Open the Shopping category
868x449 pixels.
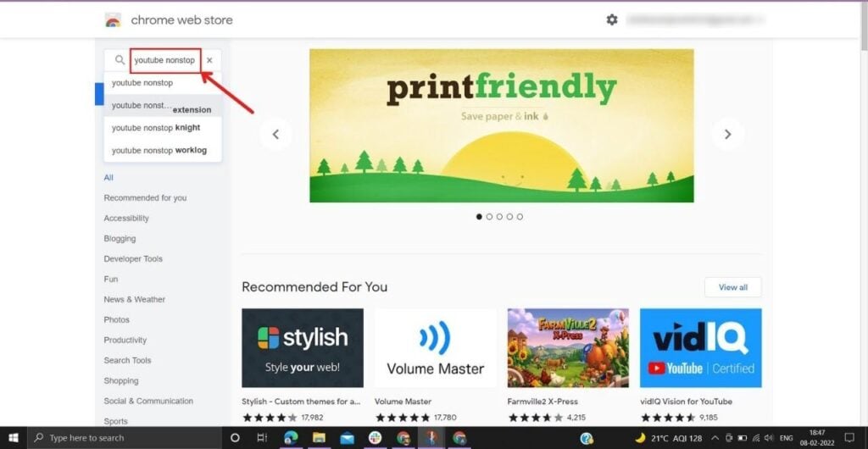[x=121, y=381]
